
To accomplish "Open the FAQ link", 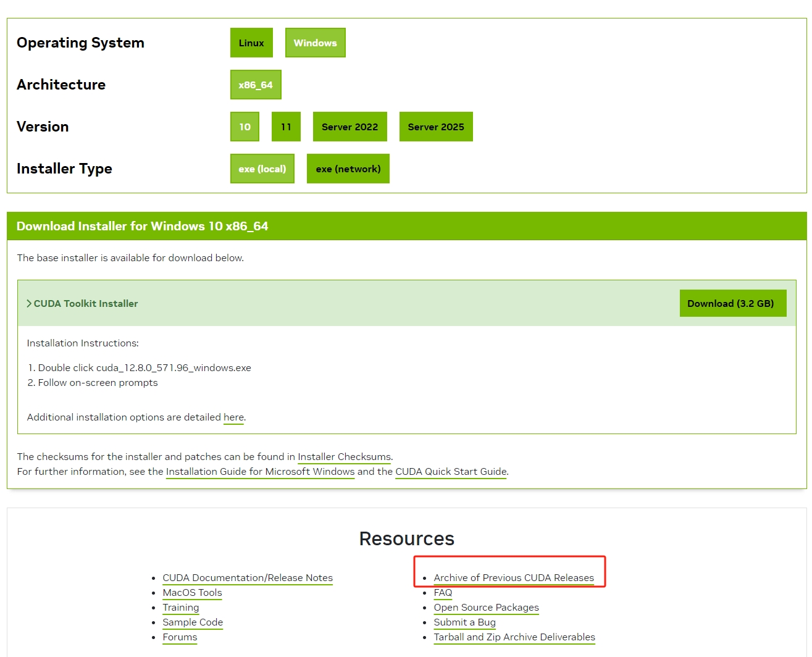I will click(443, 593).
